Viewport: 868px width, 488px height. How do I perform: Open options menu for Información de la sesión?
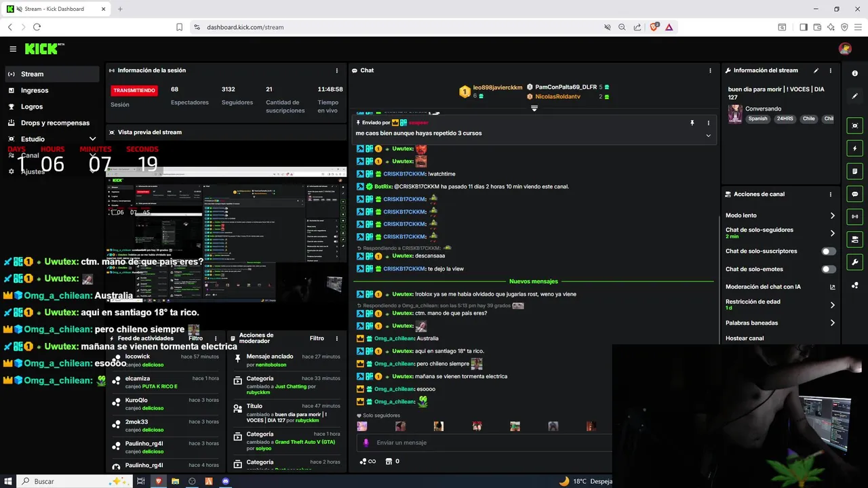click(x=337, y=70)
